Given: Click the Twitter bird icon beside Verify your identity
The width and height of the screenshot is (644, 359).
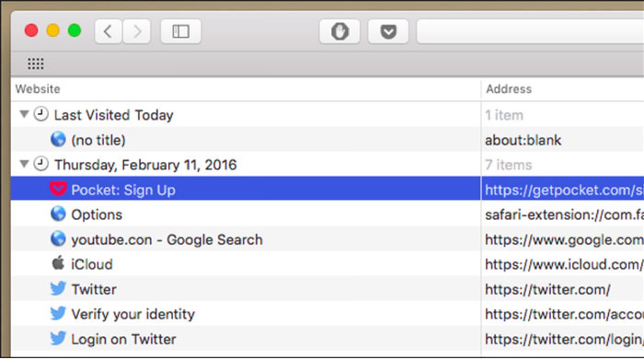Looking at the screenshot, I should 58,313.
